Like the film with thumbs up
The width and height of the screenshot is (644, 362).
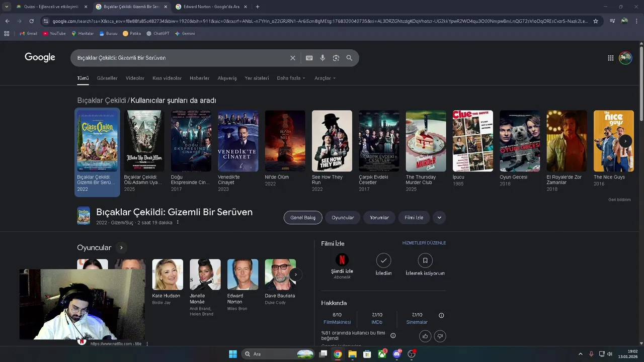click(425, 336)
